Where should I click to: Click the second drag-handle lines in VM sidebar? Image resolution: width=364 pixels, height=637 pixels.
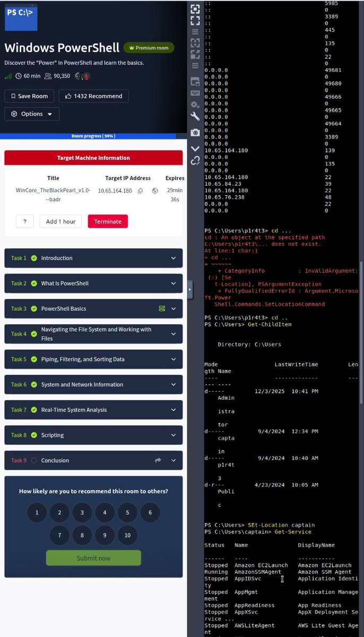pos(195,66)
